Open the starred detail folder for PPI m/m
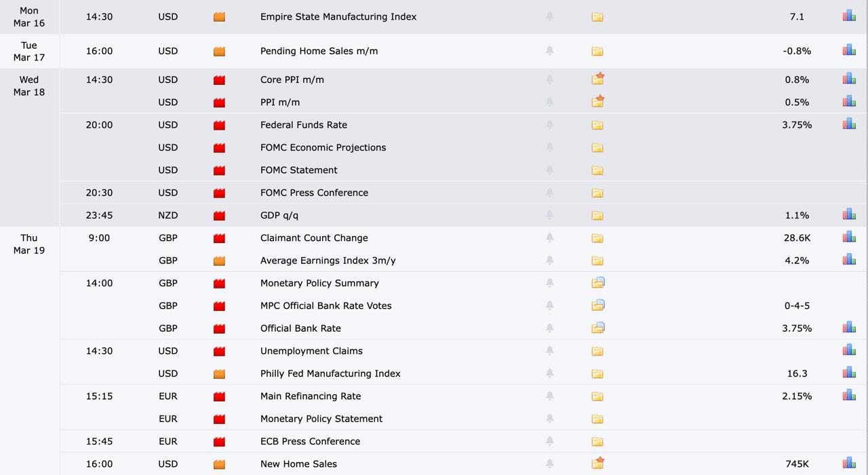Viewport: 868px width, 475px height. pyautogui.click(x=597, y=102)
